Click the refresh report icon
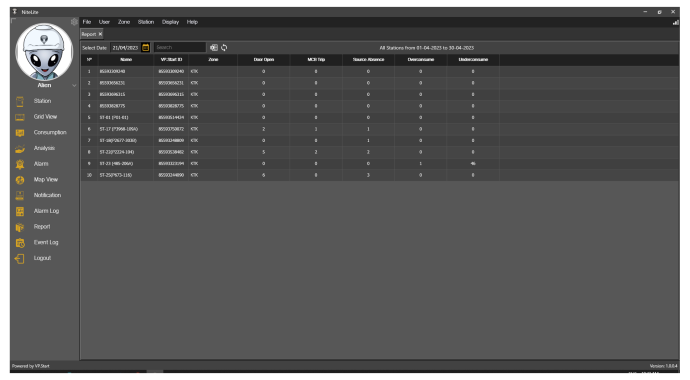The image size is (690, 380). tap(224, 48)
